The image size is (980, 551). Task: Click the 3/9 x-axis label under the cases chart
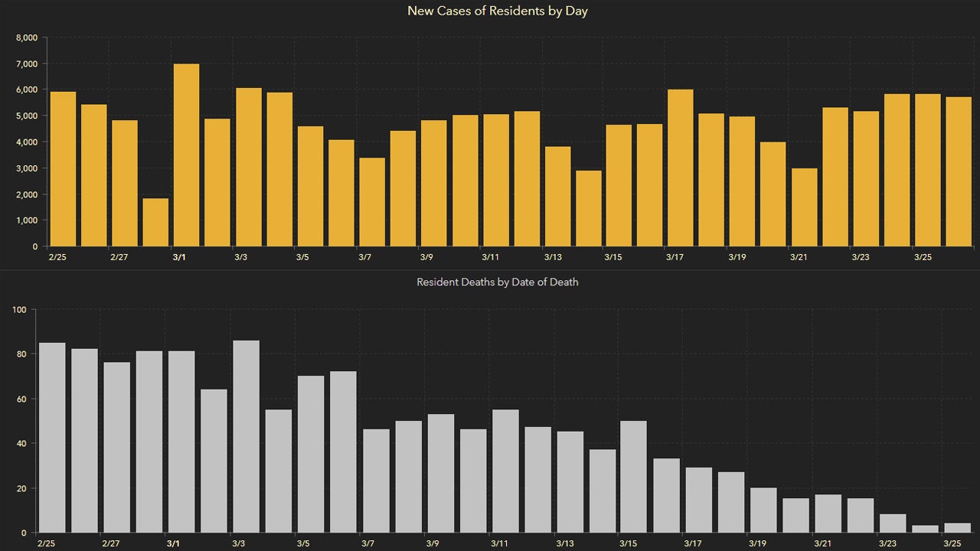click(x=426, y=257)
